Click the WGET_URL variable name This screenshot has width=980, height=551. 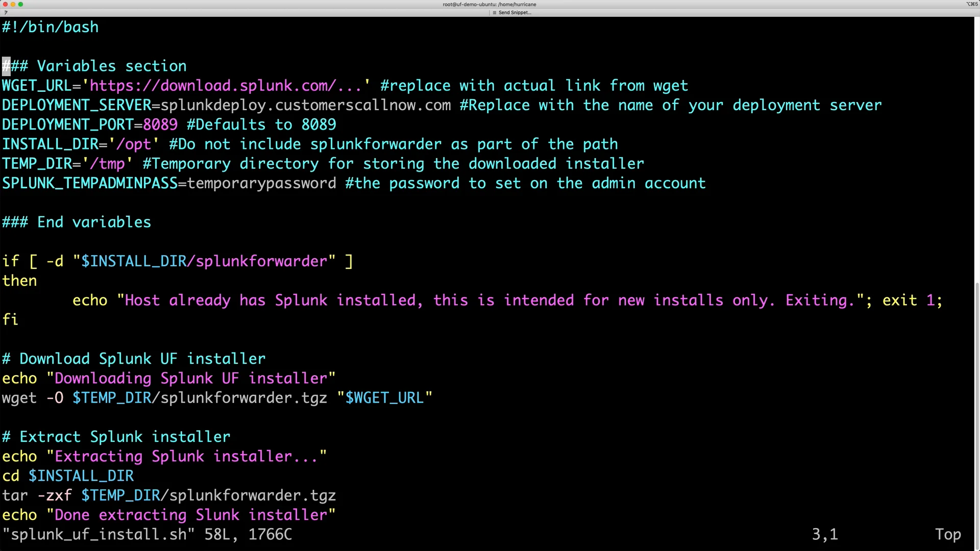click(x=37, y=86)
